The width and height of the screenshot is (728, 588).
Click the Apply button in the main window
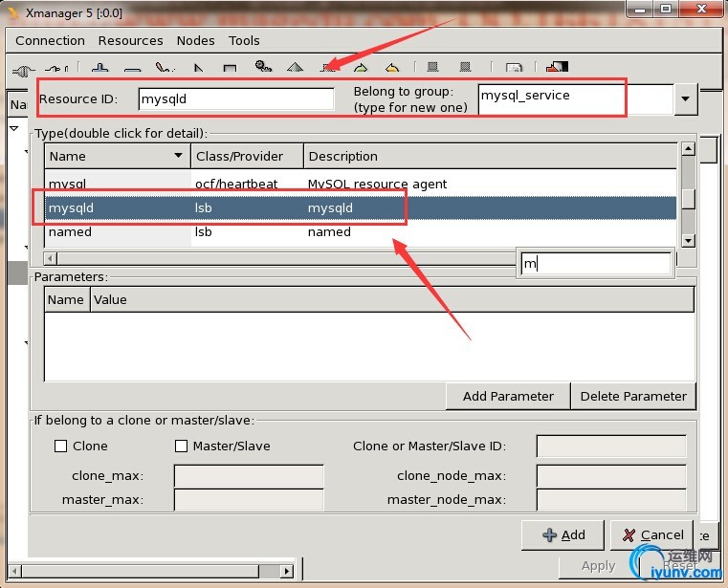598,566
